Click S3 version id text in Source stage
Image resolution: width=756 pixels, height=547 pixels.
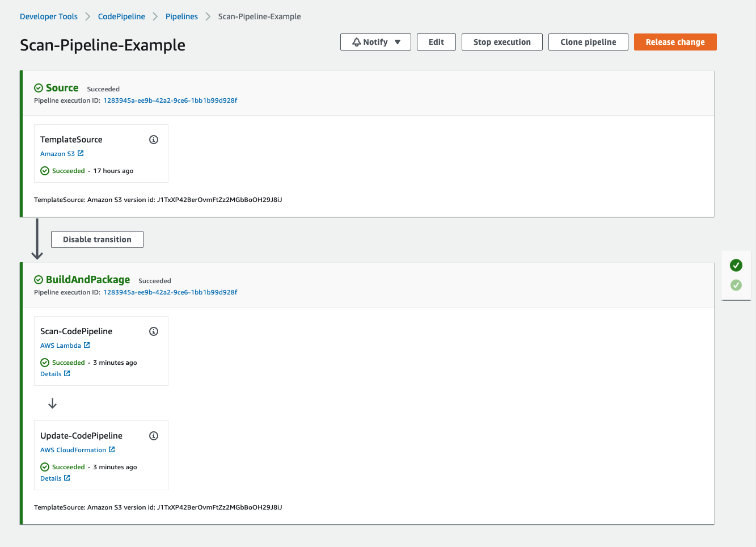[x=158, y=200]
